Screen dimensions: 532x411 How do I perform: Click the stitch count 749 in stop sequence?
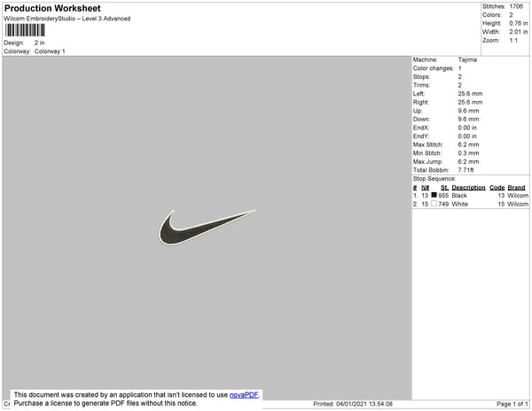[443, 204]
